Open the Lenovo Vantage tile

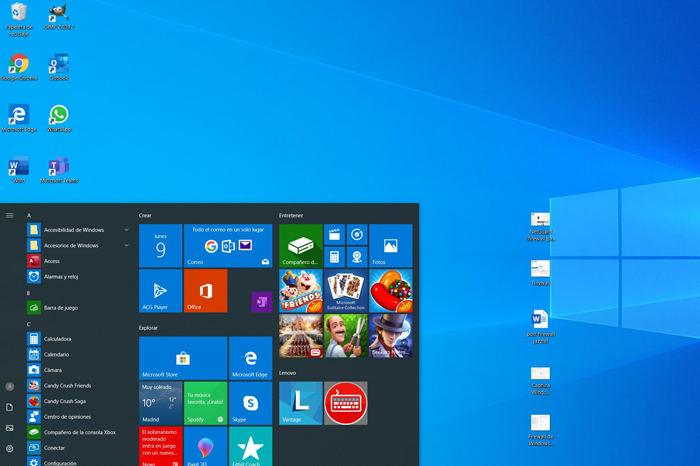coord(300,403)
